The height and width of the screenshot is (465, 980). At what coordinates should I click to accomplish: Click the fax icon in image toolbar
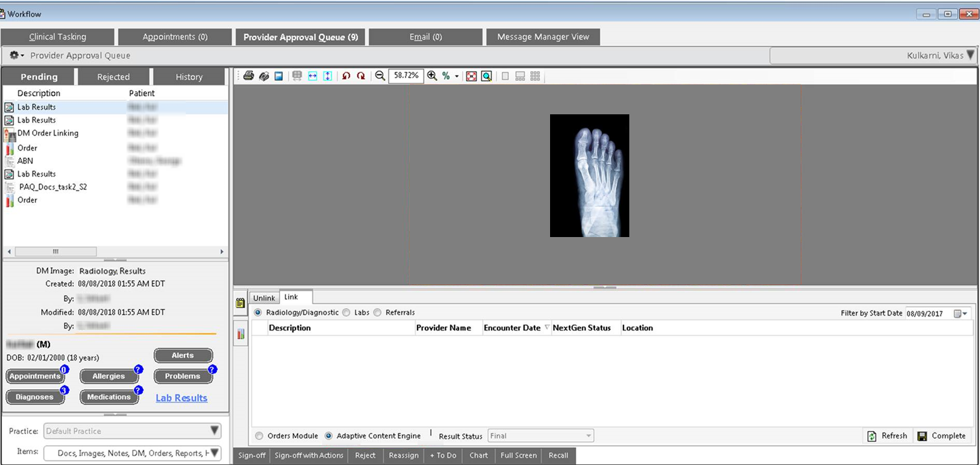click(264, 76)
